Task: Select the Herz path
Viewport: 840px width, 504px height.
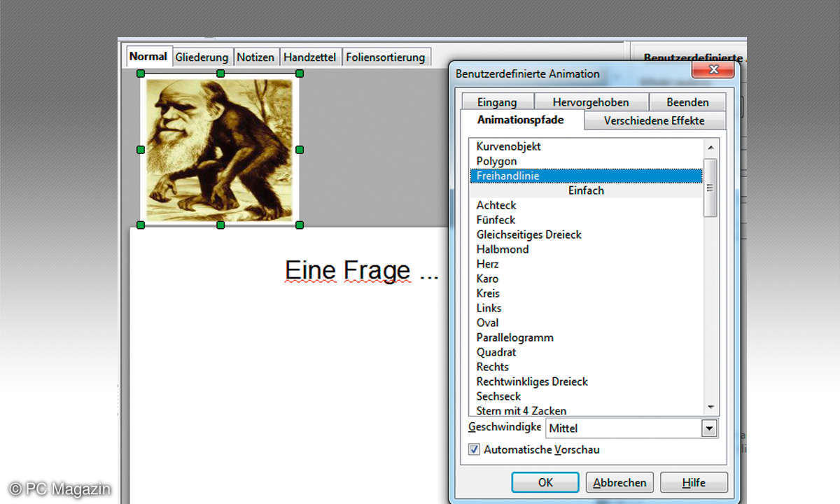Action: (x=586, y=264)
